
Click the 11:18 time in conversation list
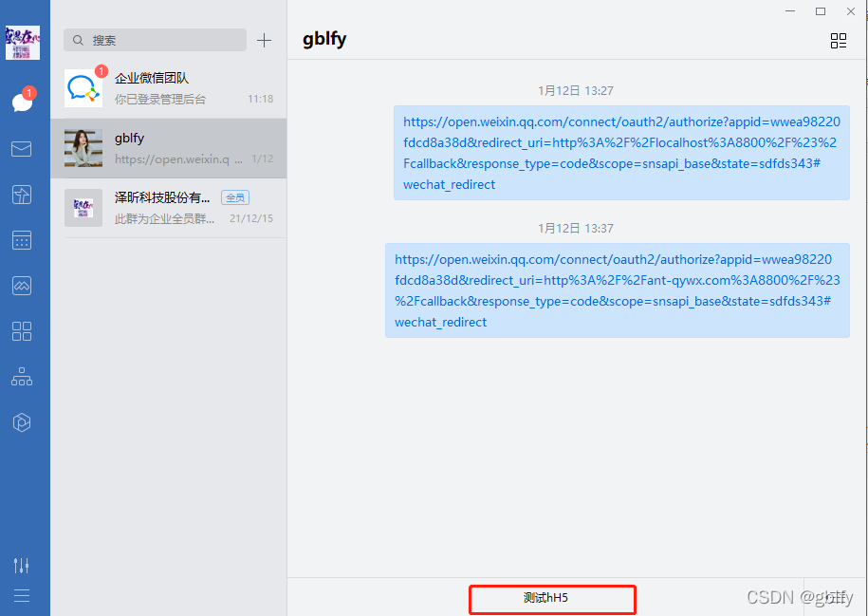(260, 99)
